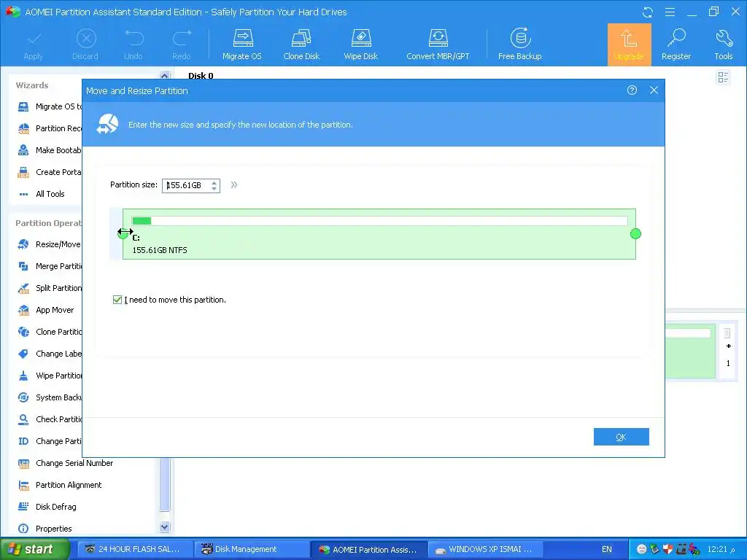The width and height of the screenshot is (747, 560).
Task: Select the Wipe Disk toolbar icon
Action: [360, 44]
